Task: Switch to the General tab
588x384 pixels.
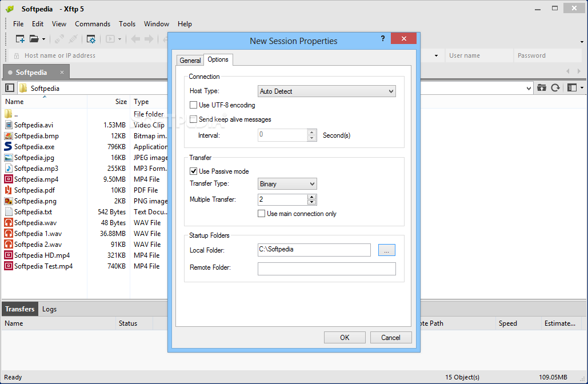Action: click(190, 60)
